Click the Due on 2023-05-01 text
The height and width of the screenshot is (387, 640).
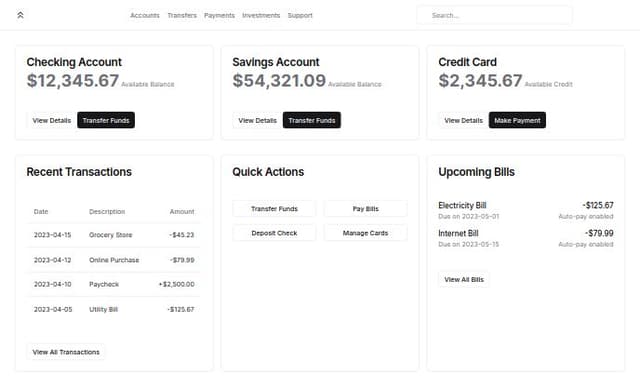469,216
